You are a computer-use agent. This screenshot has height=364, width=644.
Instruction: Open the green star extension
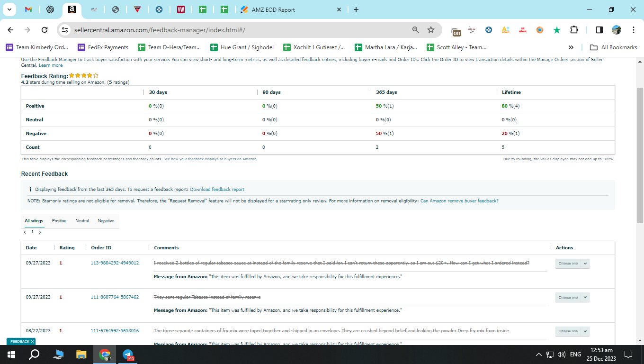(557, 30)
